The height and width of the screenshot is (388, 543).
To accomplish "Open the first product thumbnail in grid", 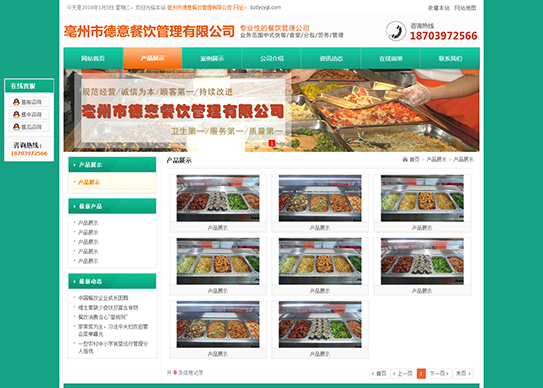I will [218, 198].
